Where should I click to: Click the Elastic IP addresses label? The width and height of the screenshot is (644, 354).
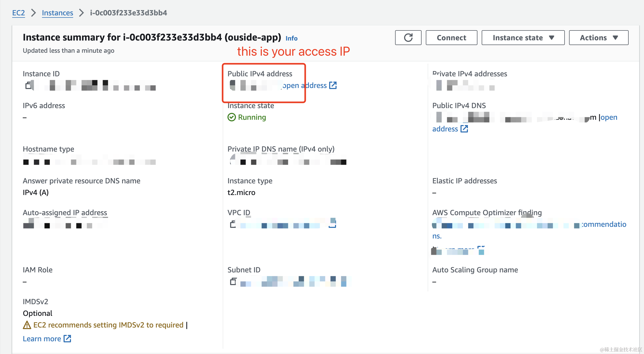pyautogui.click(x=465, y=181)
